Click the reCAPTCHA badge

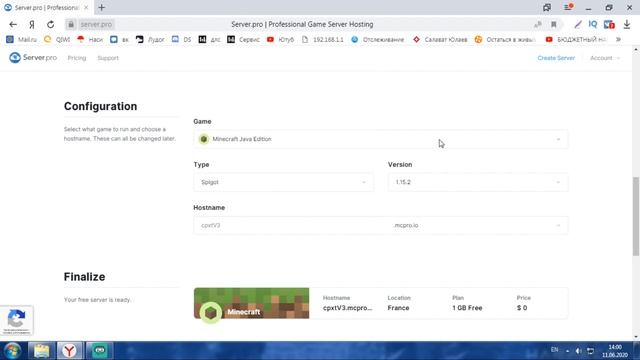[17, 320]
